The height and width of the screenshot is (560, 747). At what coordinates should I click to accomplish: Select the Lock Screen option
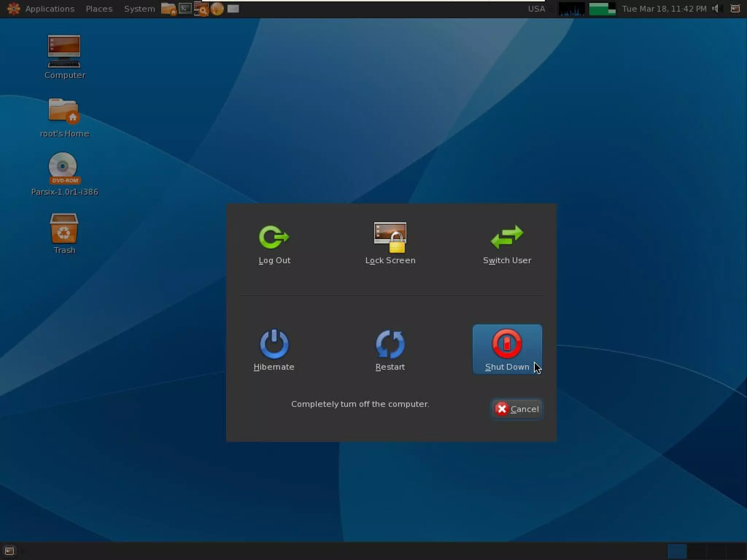(390, 244)
